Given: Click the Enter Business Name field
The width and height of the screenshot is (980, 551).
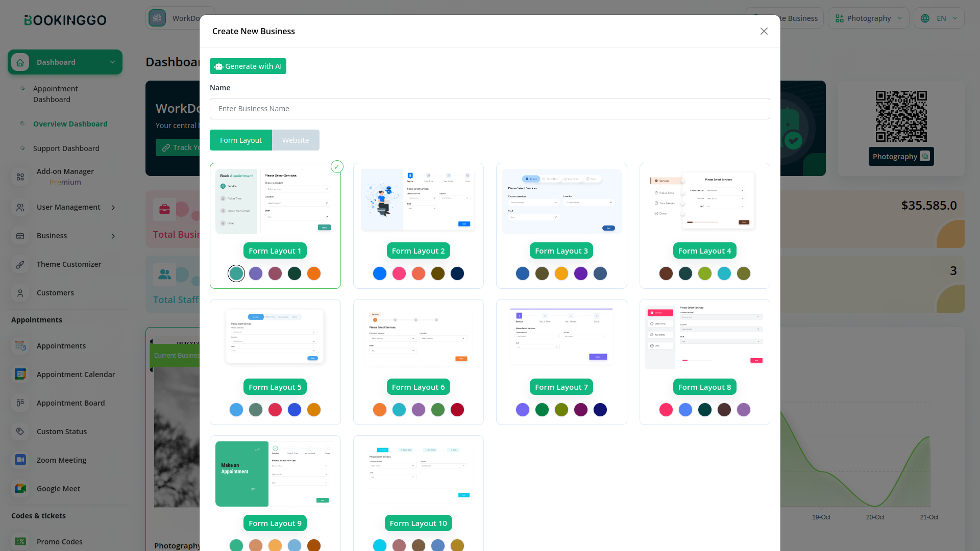Looking at the screenshot, I should [489, 109].
